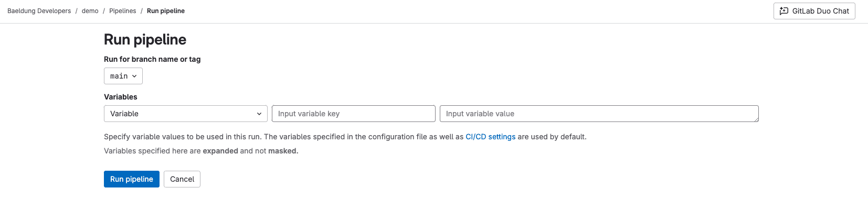Click the Run pipeline breadcrumb item
Screen dimensions: 868x199
(x=166, y=11)
